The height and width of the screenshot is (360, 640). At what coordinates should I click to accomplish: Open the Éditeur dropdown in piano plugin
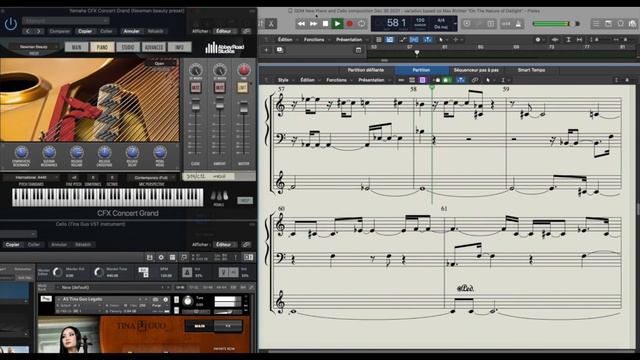click(224, 31)
